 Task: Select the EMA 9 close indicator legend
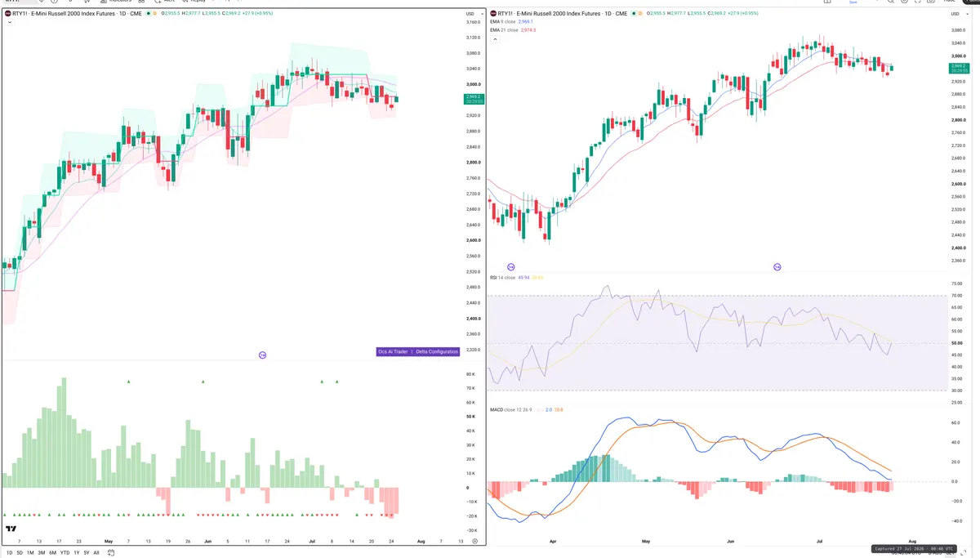click(x=503, y=22)
